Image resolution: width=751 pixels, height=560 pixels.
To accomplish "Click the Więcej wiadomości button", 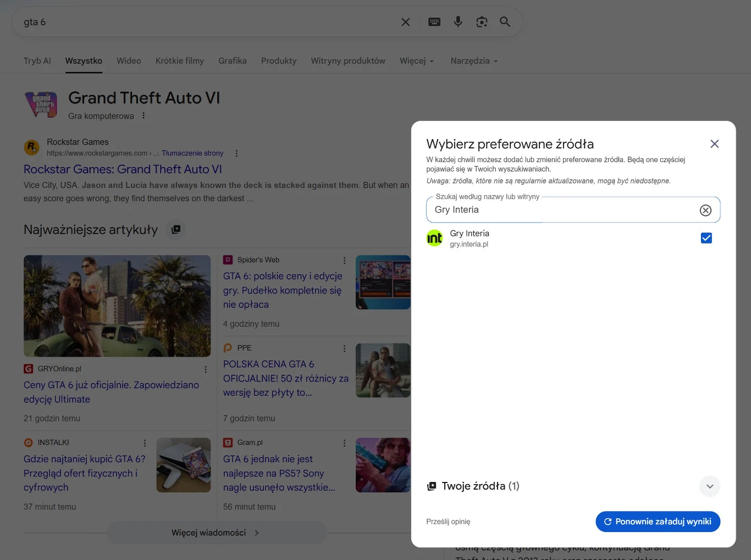I will [x=217, y=533].
